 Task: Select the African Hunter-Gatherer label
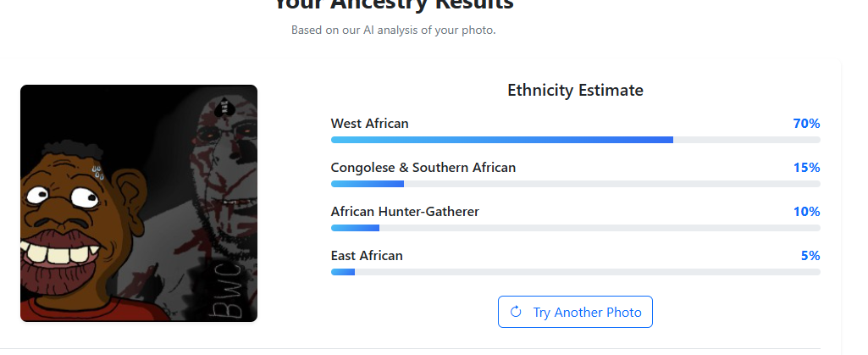pos(405,212)
